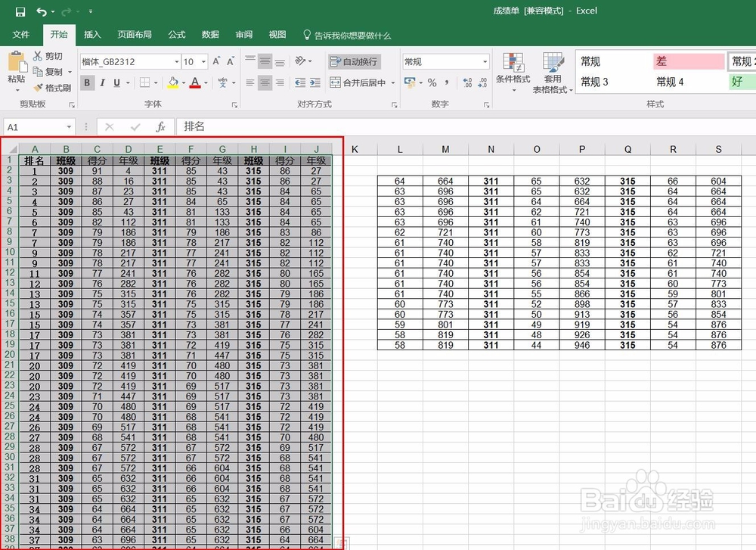Click the Redo arrow icon
The image size is (756, 550).
pyautogui.click(x=66, y=11)
